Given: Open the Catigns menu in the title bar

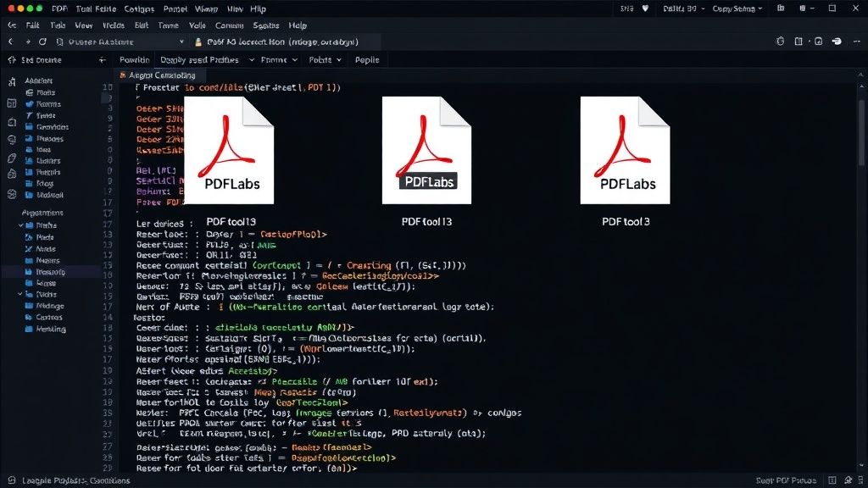Looking at the screenshot, I should 139,8.
